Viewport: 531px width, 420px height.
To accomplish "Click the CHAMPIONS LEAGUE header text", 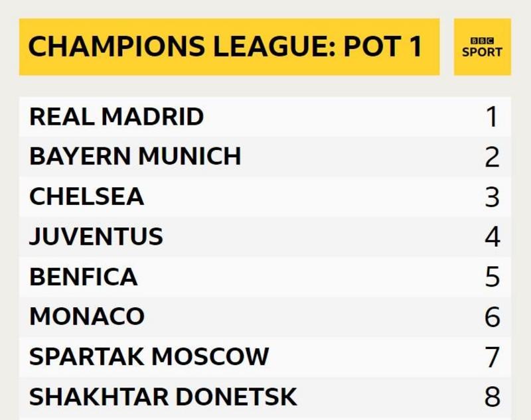I will pos(181,47).
